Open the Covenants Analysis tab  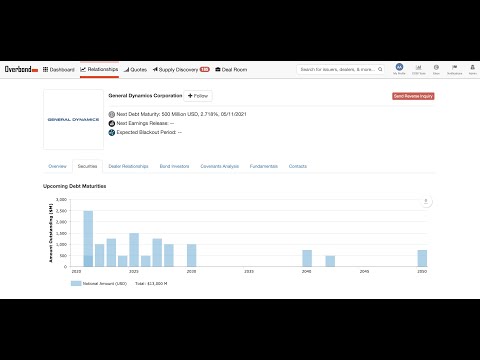[x=220, y=166]
